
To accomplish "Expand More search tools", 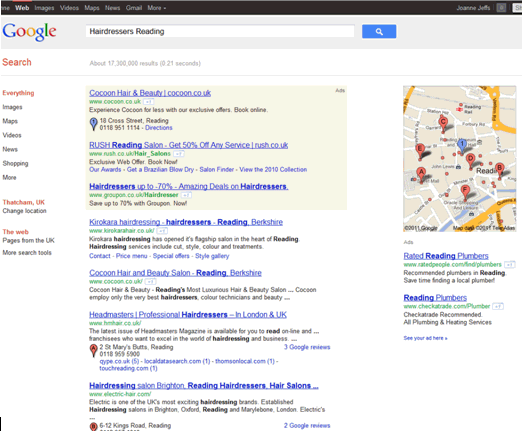I will click(27, 253).
